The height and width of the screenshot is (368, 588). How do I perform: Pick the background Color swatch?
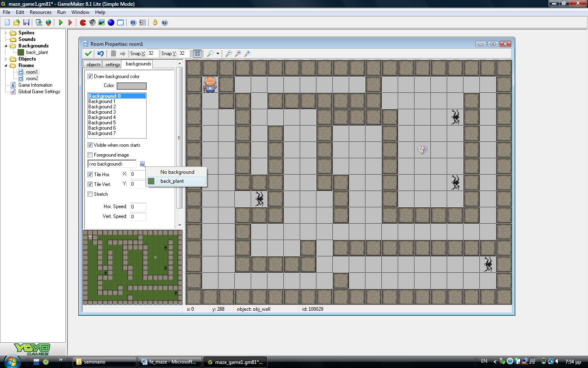pos(131,86)
